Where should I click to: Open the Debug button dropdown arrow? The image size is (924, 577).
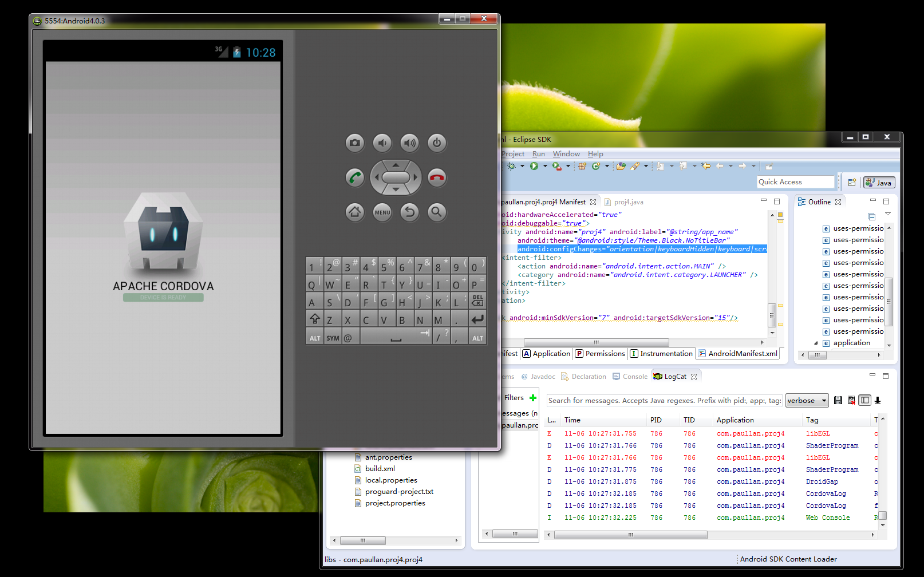tap(522, 166)
